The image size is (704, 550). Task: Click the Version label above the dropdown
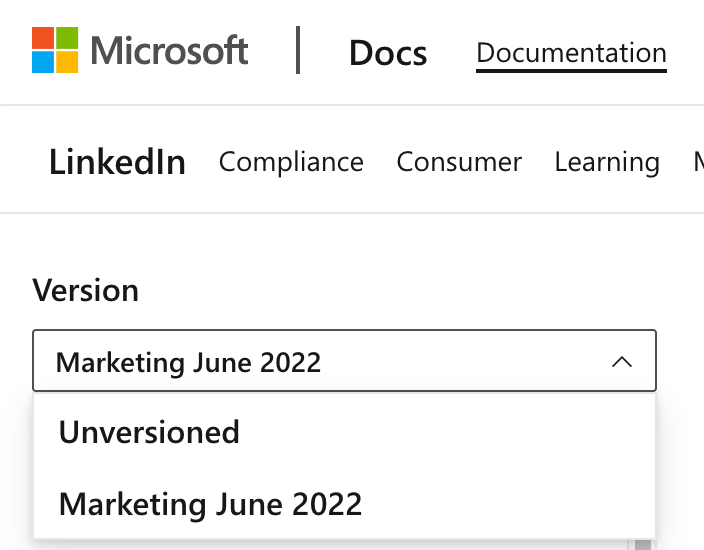85,290
